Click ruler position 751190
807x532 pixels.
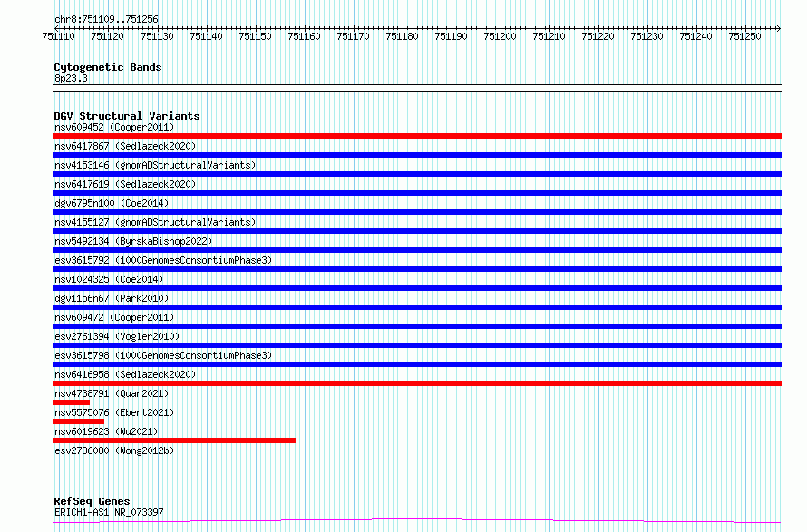coord(451,36)
